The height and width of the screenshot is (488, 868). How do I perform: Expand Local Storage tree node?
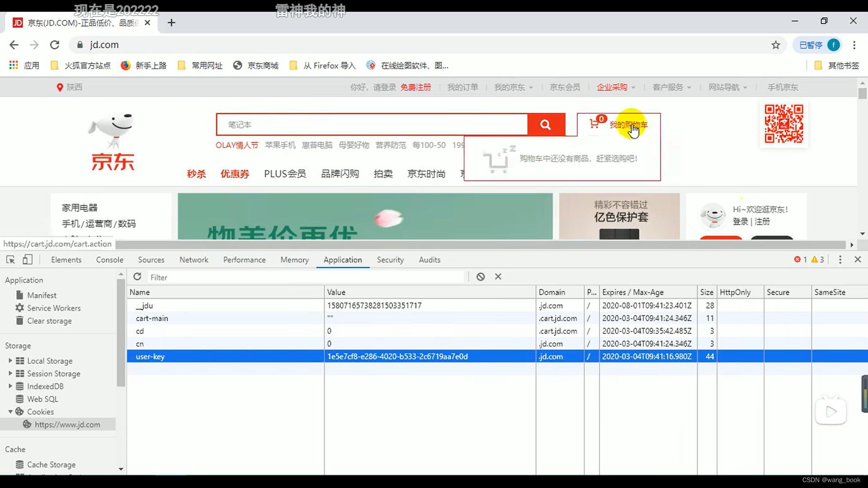[x=10, y=361]
